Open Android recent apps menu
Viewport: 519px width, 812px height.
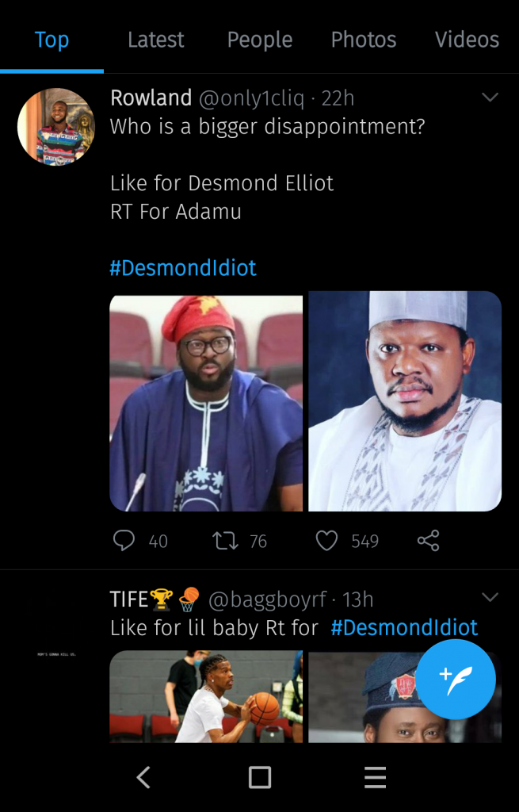[375, 777]
